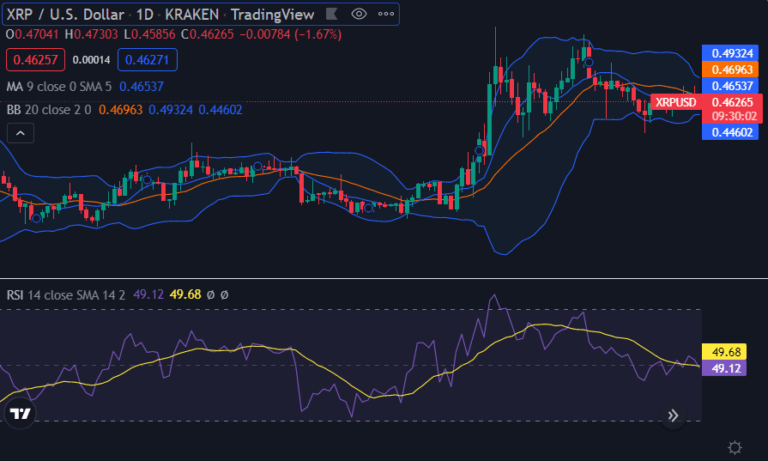Click the BB basis value 0.46963 in legend
The image size is (768, 461).
click(x=120, y=110)
